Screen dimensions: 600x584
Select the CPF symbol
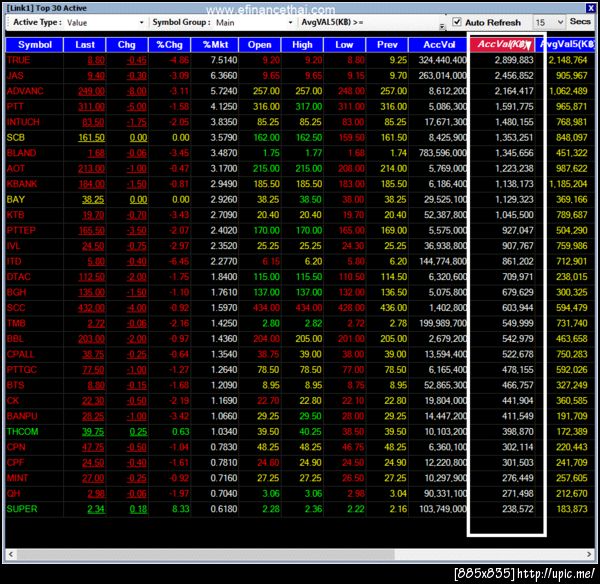(15, 463)
